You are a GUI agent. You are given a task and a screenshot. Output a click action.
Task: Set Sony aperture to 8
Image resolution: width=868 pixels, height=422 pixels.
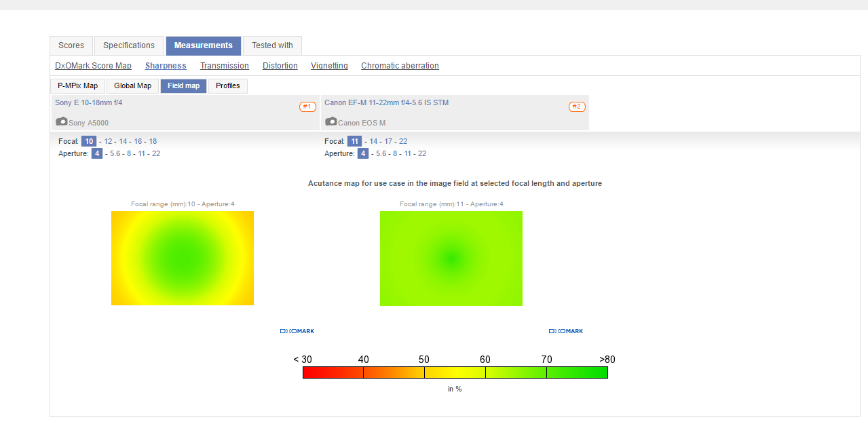[129, 153]
